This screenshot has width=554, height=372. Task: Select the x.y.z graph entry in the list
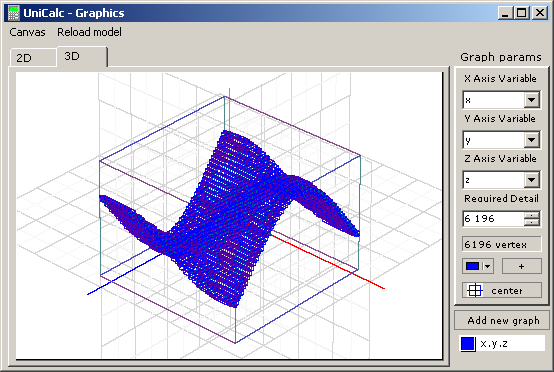tap(503, 343)
